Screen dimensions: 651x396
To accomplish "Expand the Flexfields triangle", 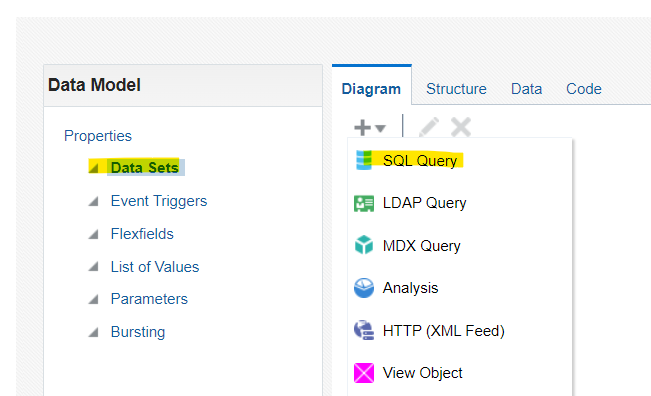I will tap(93, 234).
